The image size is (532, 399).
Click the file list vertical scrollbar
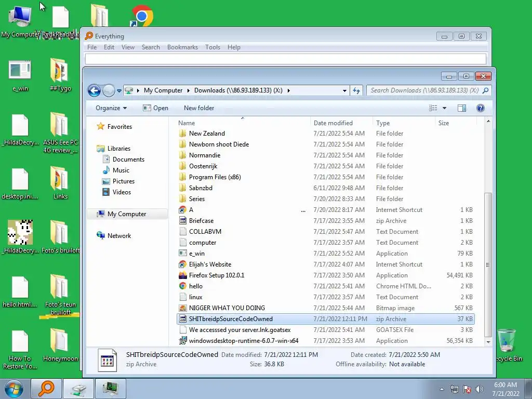click(x=488, y=264)
